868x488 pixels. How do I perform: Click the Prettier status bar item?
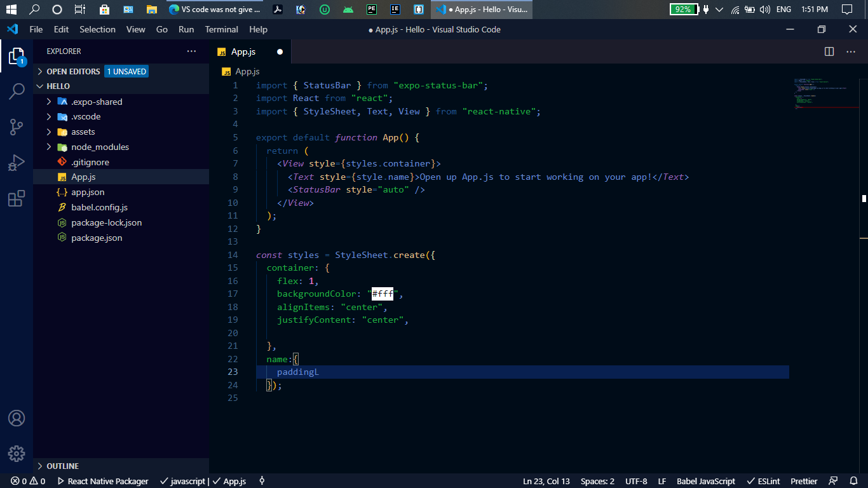click(x=803, y=481)
